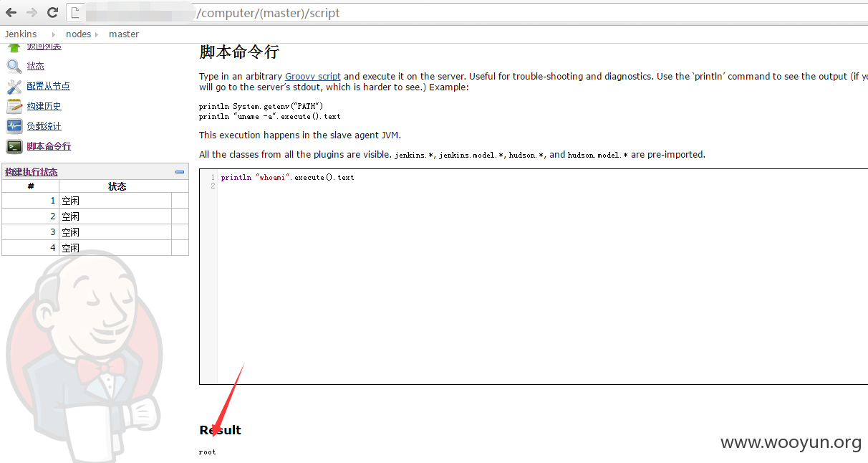Click the 状态 column header in executor table

click(x=117, y=186)
